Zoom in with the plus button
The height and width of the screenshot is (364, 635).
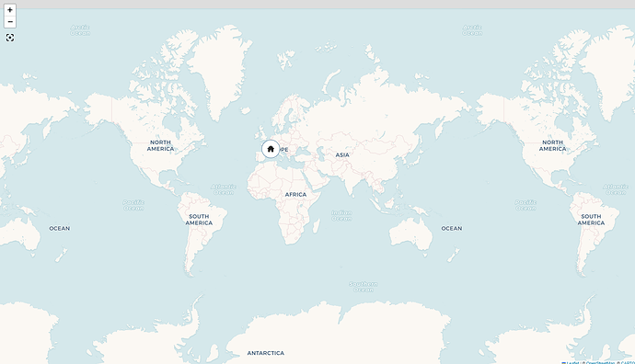tap(10, 10)
